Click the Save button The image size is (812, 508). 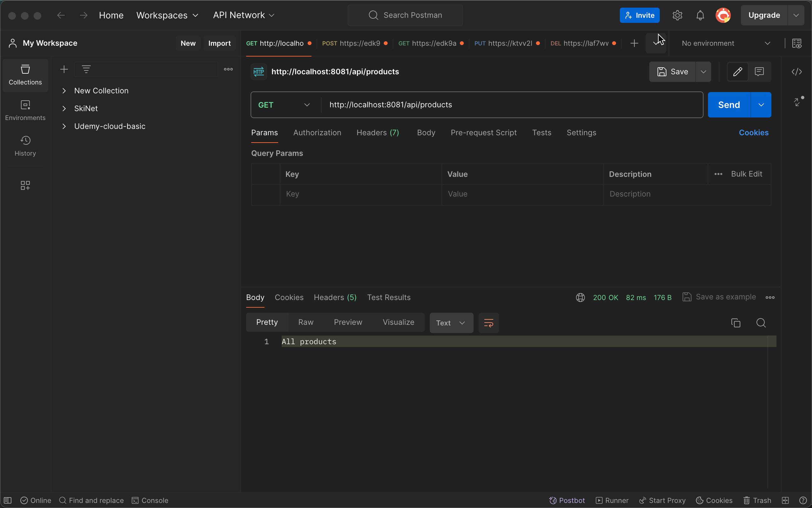[x=672, y=71]
